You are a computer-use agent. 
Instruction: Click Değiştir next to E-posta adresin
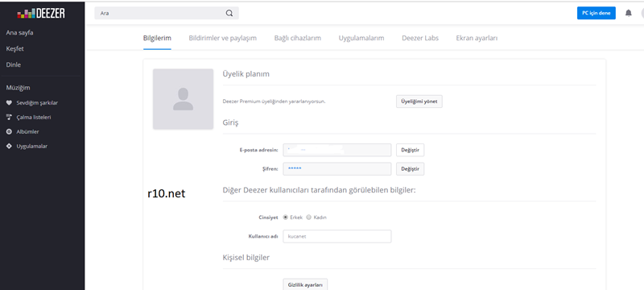point(410,150)
